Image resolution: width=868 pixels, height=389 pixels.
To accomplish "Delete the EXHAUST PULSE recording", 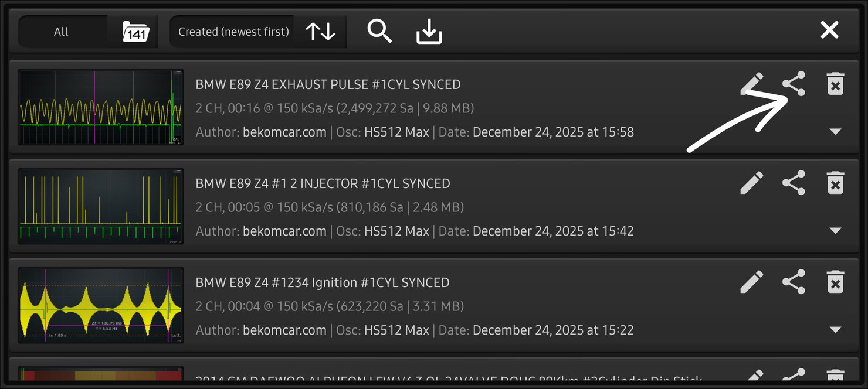I will (x=835, y=84).
